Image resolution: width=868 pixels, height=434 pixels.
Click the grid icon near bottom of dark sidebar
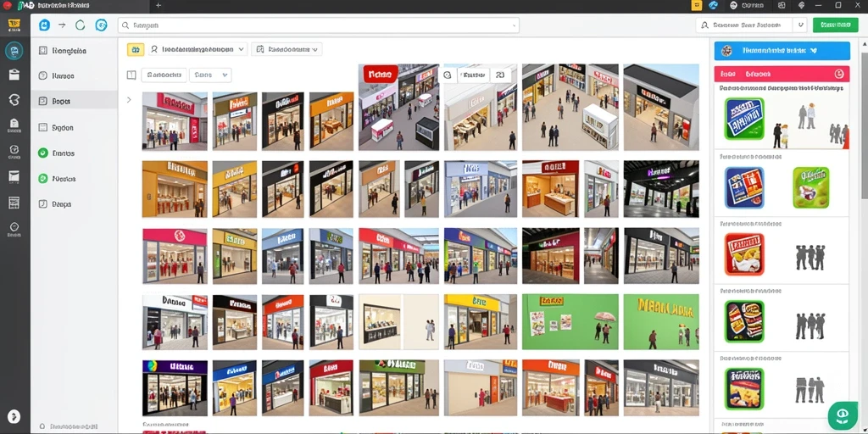coord(14,203)
